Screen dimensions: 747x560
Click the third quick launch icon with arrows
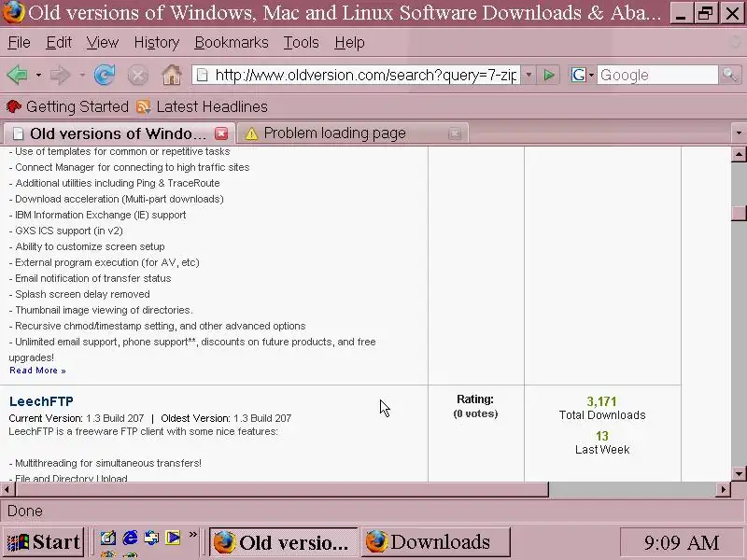click(151, 539)
